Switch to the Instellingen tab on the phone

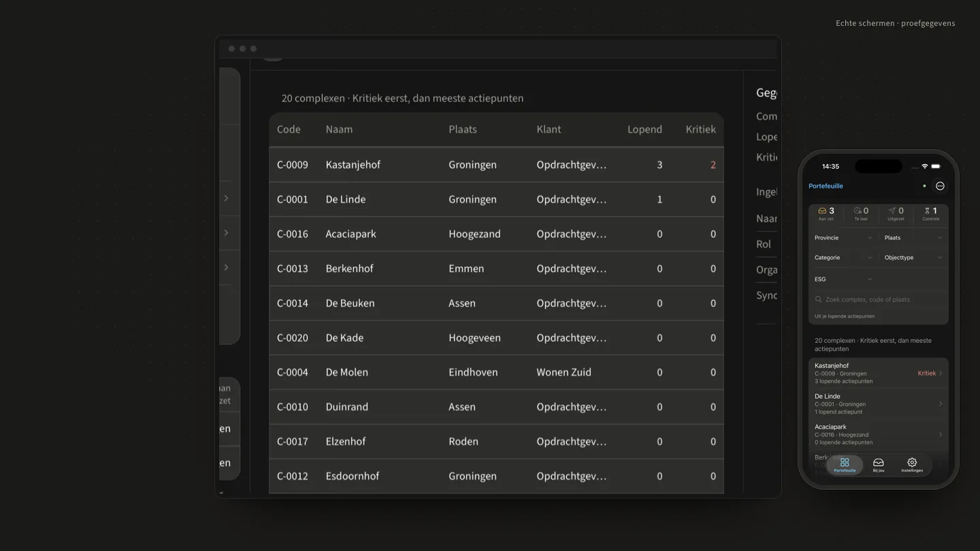912,465
